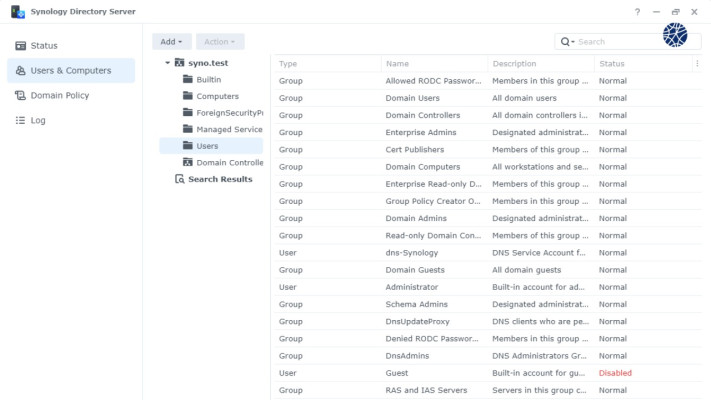Open the Help question mark
This screenshot has height=400, width=711.
point(638,12)
